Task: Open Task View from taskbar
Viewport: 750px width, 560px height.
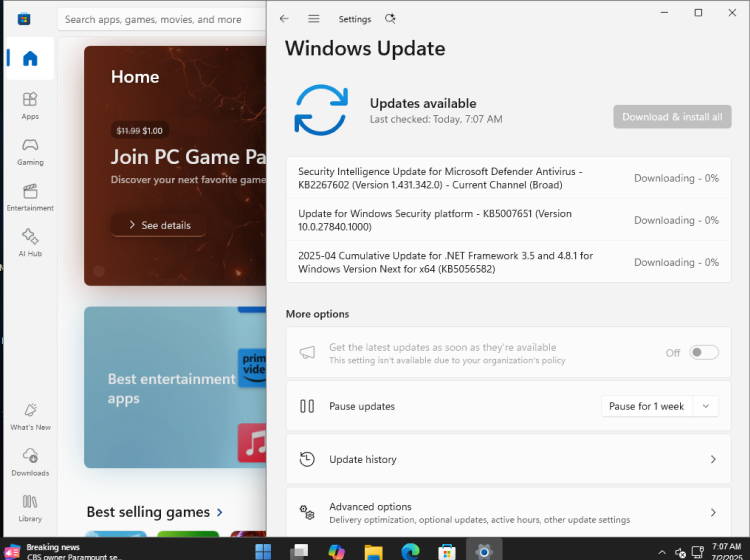Action: click(x=300, y=551)
